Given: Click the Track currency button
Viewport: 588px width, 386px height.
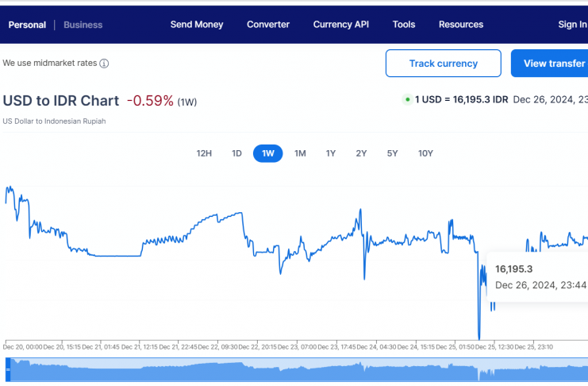Looking at the screenshot, I should pyautogui.click(x=443, y=64).
